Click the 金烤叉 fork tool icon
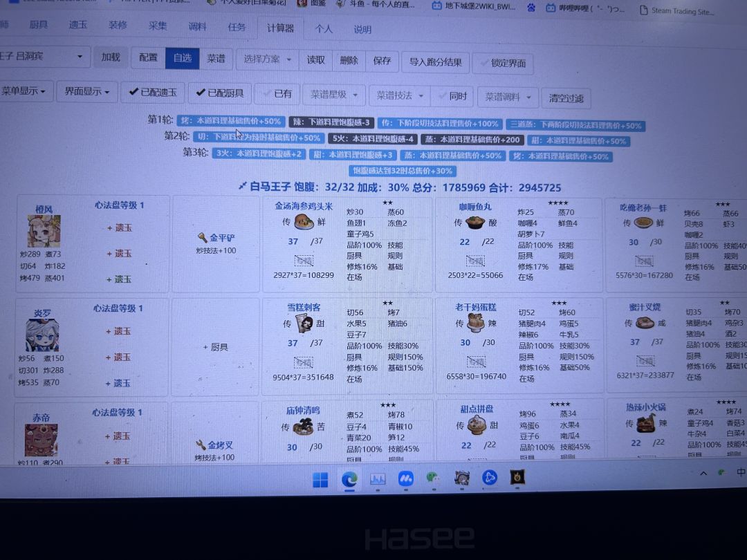Screen dimensions: 747x560 (x=201, y=445)
